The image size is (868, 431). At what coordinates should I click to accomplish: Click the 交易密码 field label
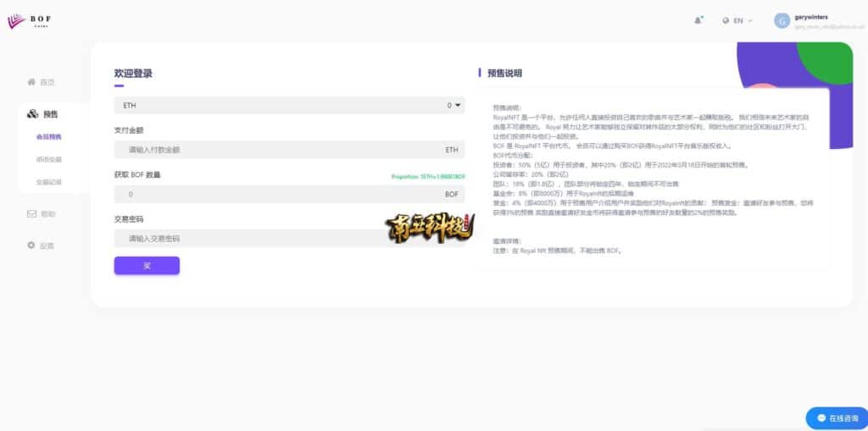(129, 219)
